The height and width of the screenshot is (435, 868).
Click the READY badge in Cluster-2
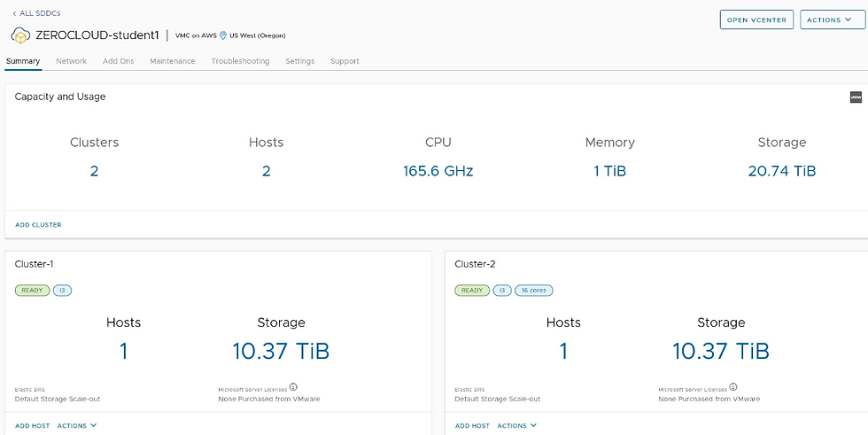click(472, 290)
